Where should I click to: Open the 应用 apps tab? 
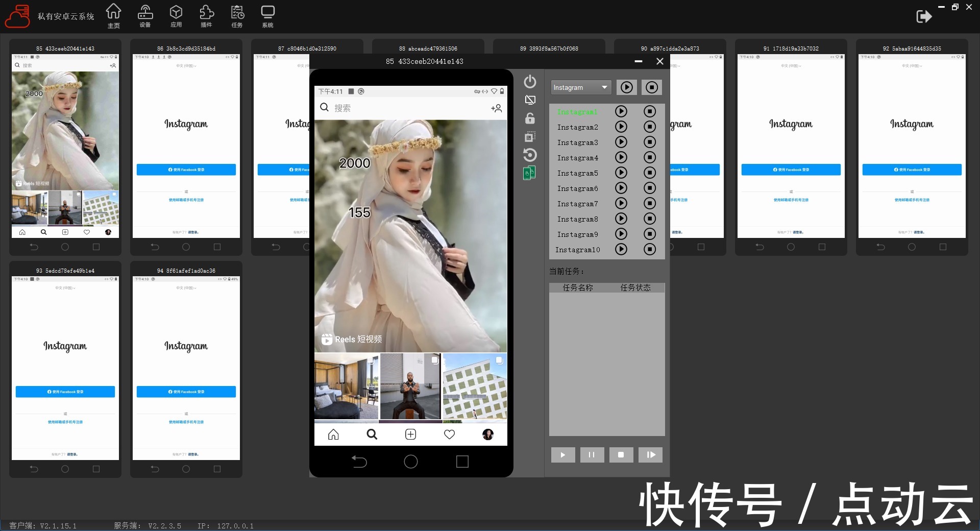pos(176,16)
